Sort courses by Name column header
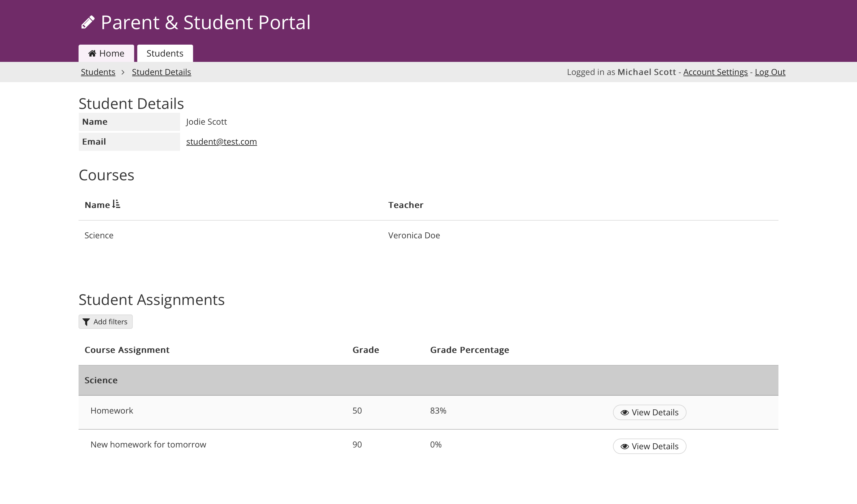 pyautogui.click(x=97, y=205)
